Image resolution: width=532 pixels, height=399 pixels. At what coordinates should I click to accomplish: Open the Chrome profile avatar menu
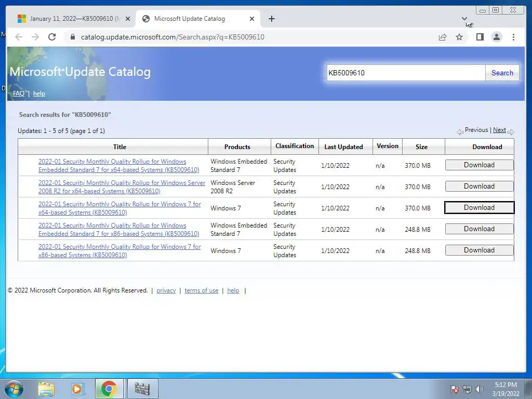pyautogui.click(x=497, y=37)
